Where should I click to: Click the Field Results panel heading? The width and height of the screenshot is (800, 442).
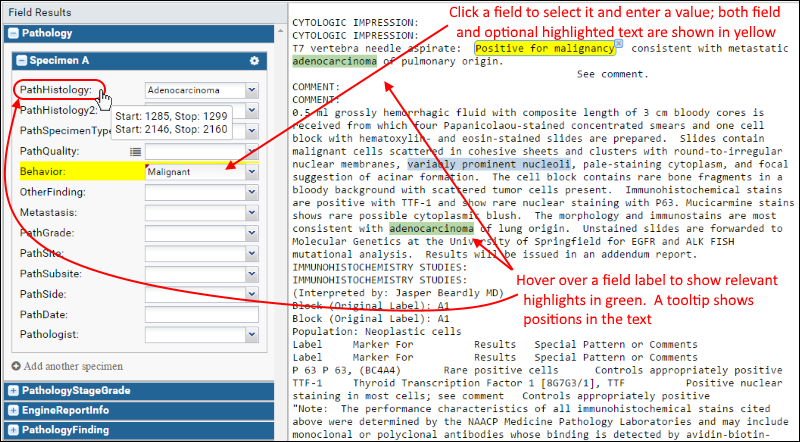(40, 12)
